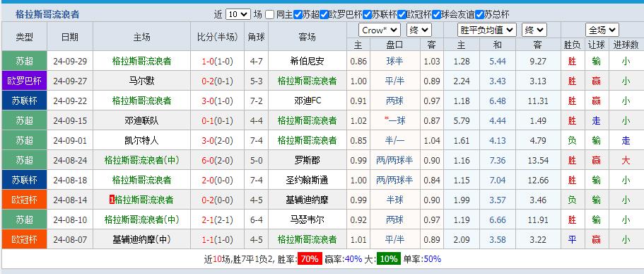Click the date 24-08-10
The width and height of the screenshot is (644, 274).
click(70, 219)
